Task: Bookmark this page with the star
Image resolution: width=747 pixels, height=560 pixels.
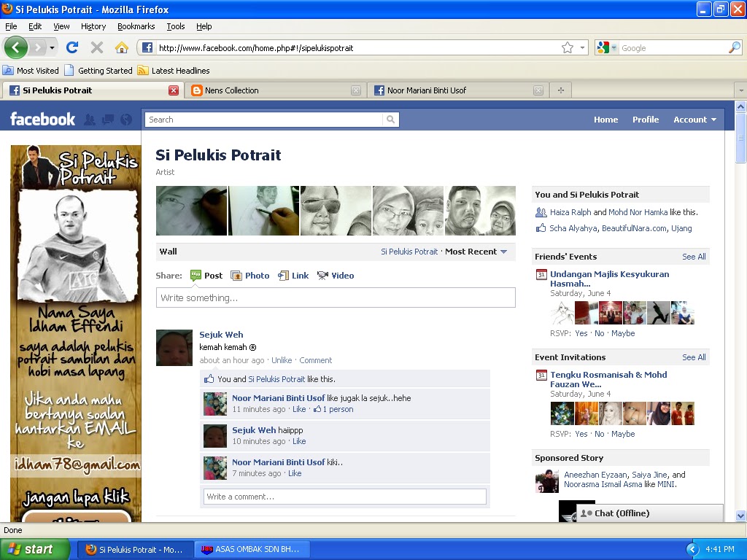Action: pyautogui.click(x=567, y=47)
